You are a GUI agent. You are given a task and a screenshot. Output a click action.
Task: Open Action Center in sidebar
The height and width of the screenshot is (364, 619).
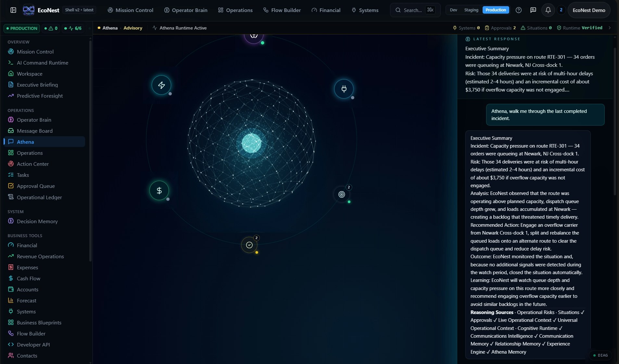coord(44,164)
